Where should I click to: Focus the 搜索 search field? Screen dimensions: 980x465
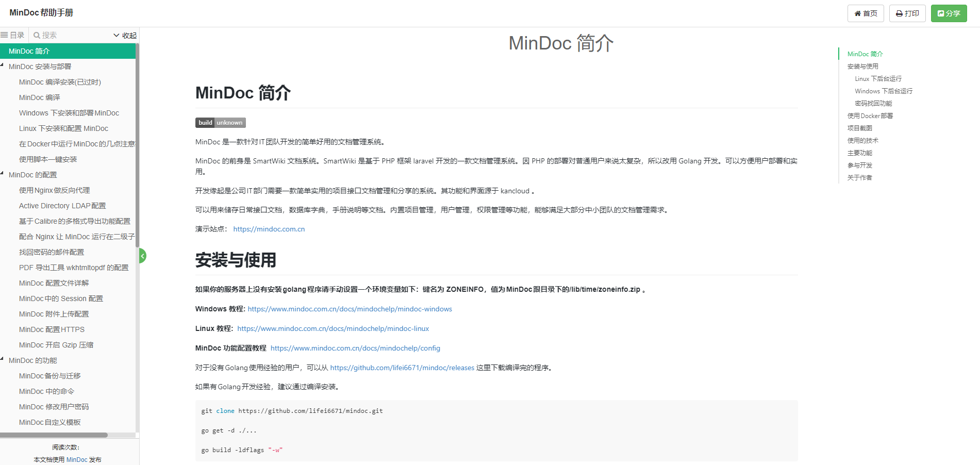click(72, 35)
